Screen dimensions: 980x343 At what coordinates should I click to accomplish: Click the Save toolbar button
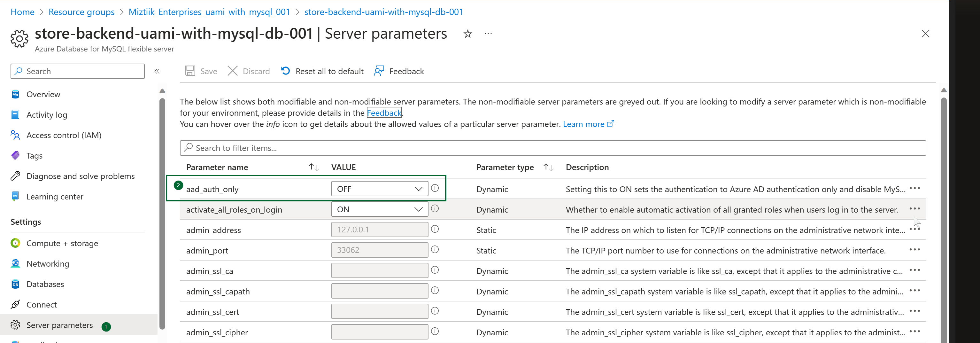click(201, 71)
